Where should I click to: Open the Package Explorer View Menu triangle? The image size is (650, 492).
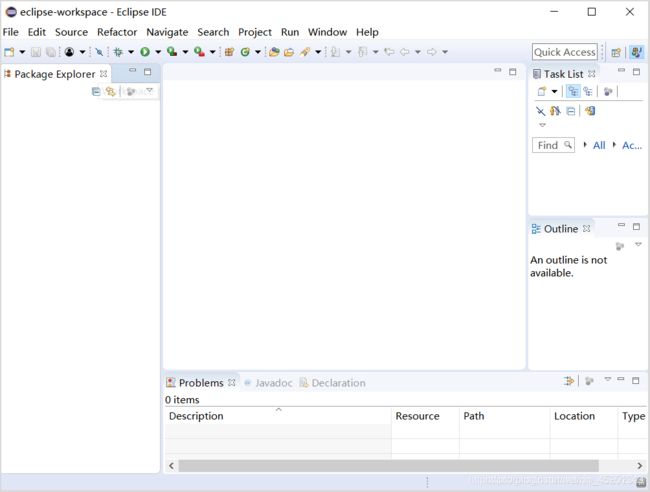tap(149, 90)
